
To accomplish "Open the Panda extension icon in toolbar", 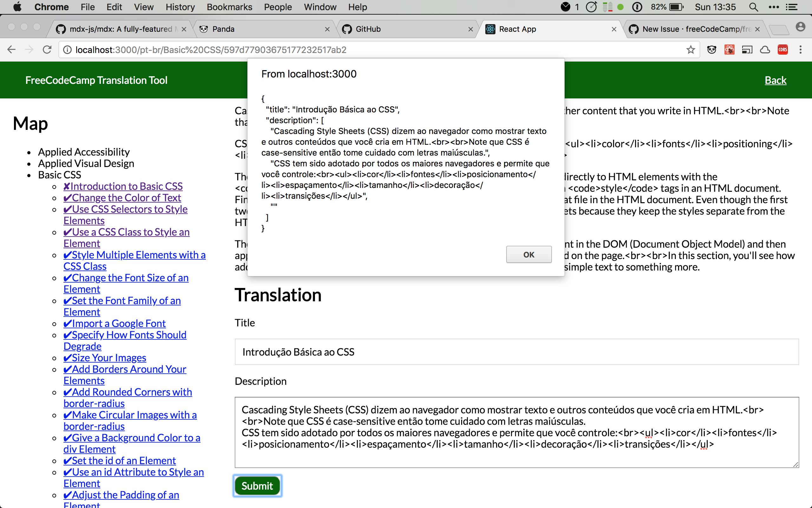I will (x=712, y=50).
